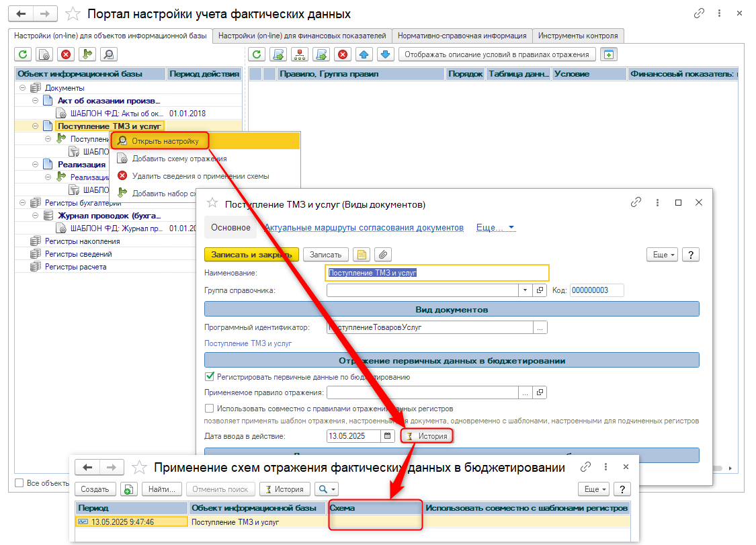The height and width of the screenshot is (545, 756).
Task: Click the green plus table icon in the rules toolbar
Action: 608,54
